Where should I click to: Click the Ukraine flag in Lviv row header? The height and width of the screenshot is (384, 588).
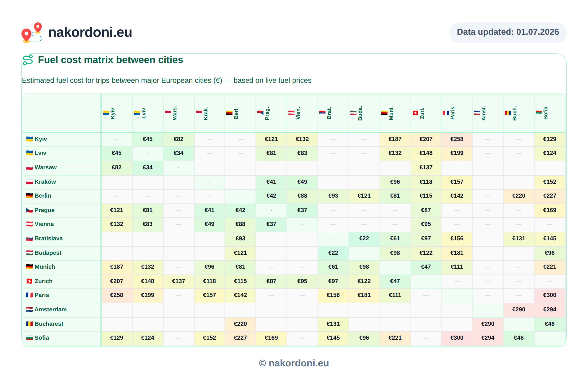pyautogui.click(x=29, y=153)
